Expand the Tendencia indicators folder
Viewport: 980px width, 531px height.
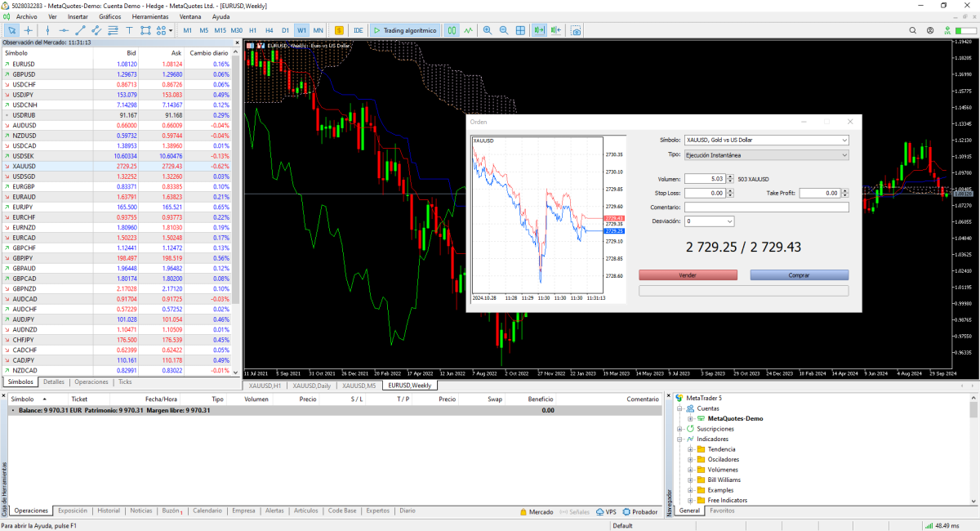pyautogui.click(x=690, y=449)
